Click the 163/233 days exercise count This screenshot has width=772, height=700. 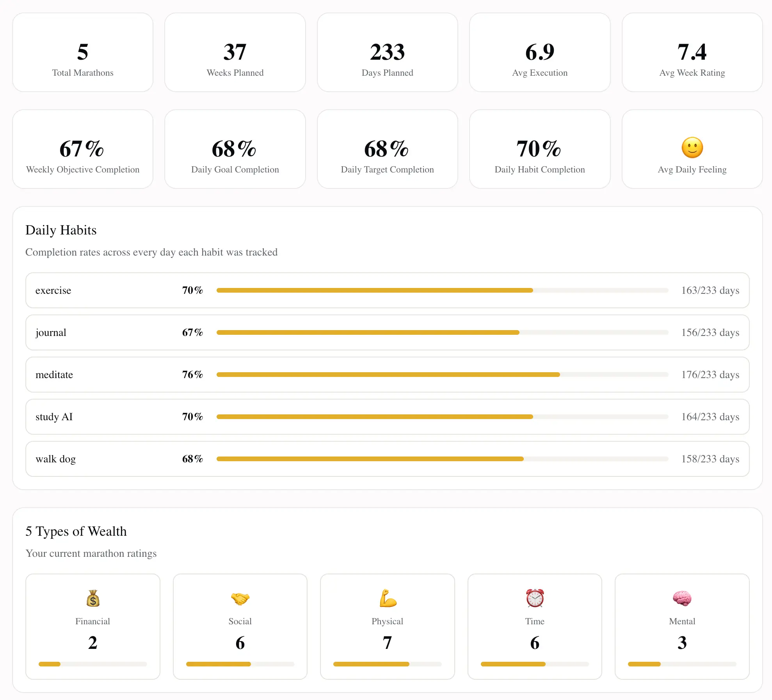coord(710,291)
